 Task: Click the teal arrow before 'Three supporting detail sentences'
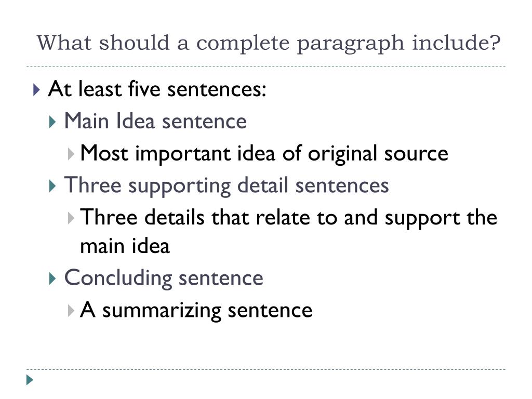(x=52, y=187)
